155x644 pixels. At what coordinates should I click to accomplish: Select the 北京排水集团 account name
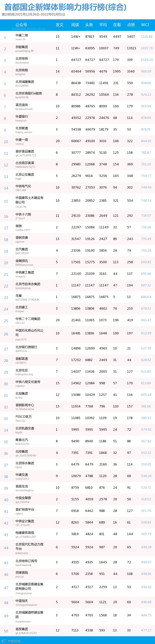tap(25, 463)
